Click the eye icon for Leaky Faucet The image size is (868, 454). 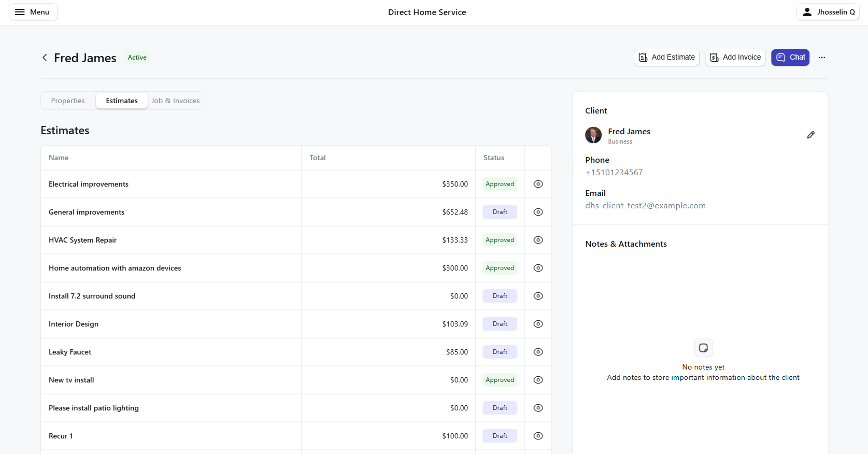(538, 352)
